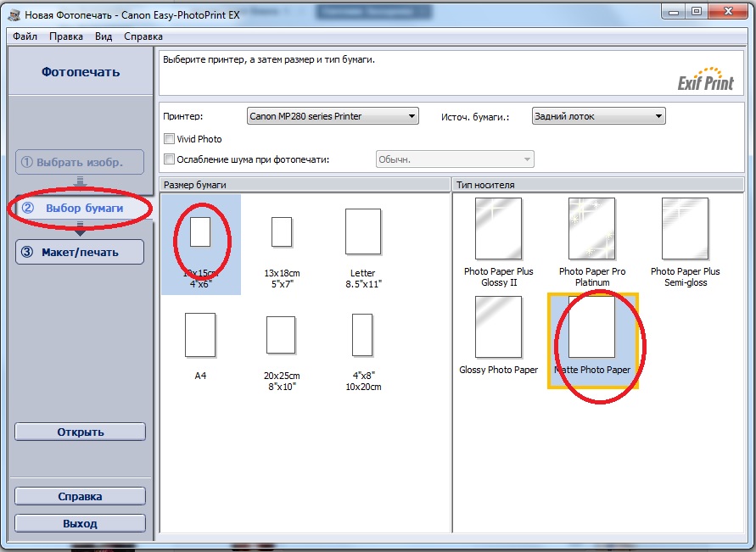This screenshot has width=756, height=552.
Task: Pick the Letter 8.5x11 paper size icon
Action: pyautogui.click(x=363, y=231)
